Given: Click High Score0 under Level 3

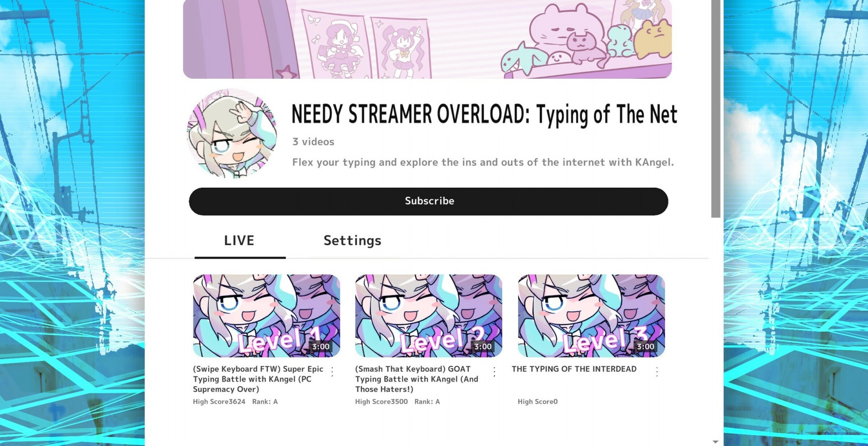Looking at the screenshot, I should click(538, 402).
